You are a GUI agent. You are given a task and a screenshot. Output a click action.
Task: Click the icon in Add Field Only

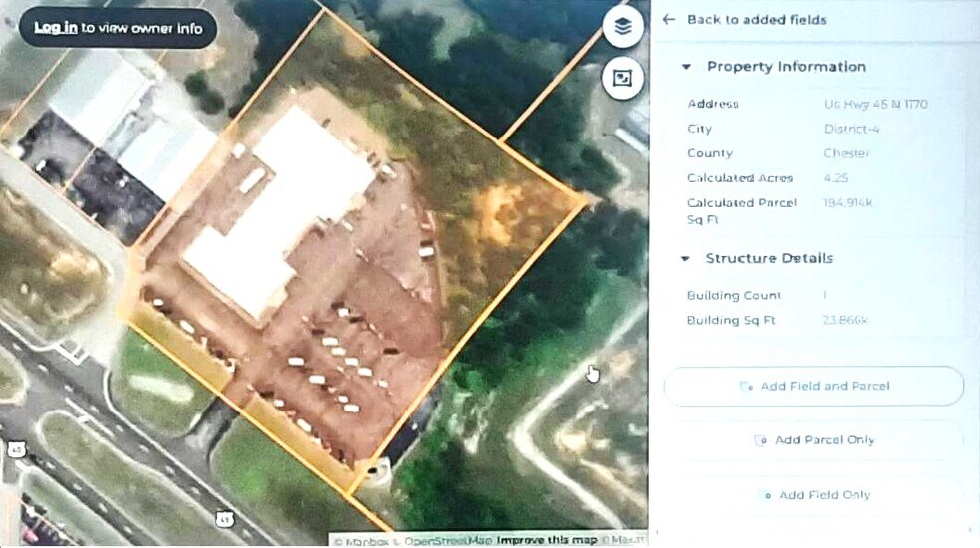click(765, 495)
